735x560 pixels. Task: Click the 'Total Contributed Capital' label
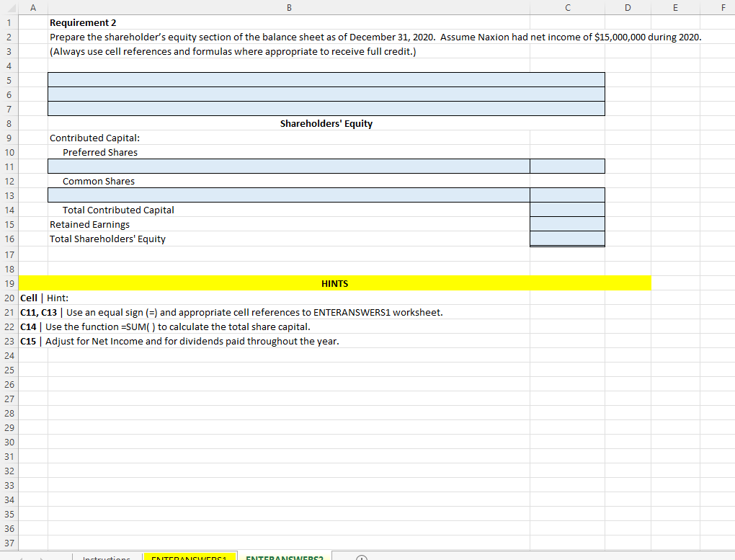pos(118,210)
